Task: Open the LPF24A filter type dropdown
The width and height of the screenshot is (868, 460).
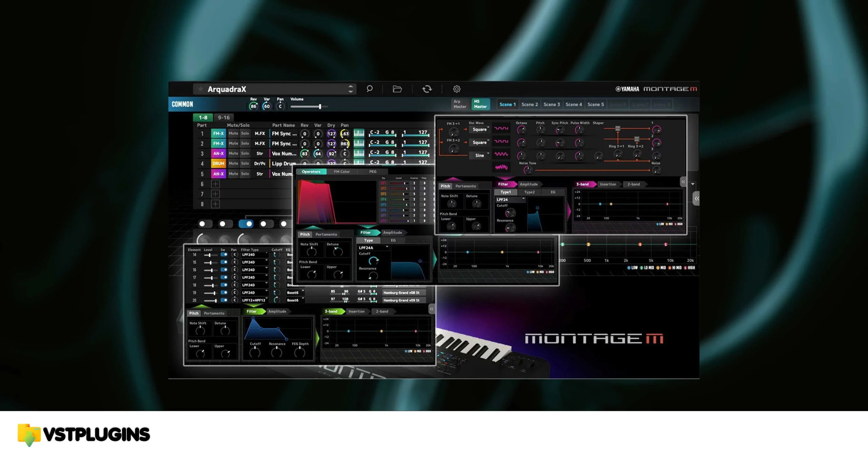Action: (373, 248)
